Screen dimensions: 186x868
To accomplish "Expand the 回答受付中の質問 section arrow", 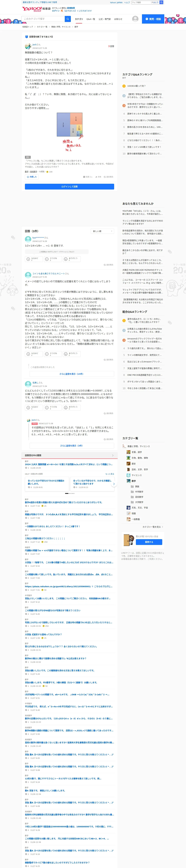I will tap(113, 455).
